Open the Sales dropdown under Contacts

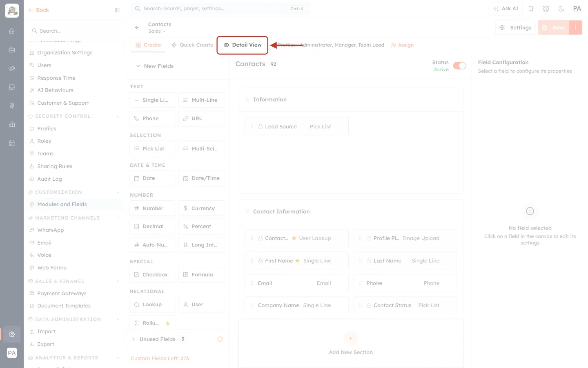point(157,31)
